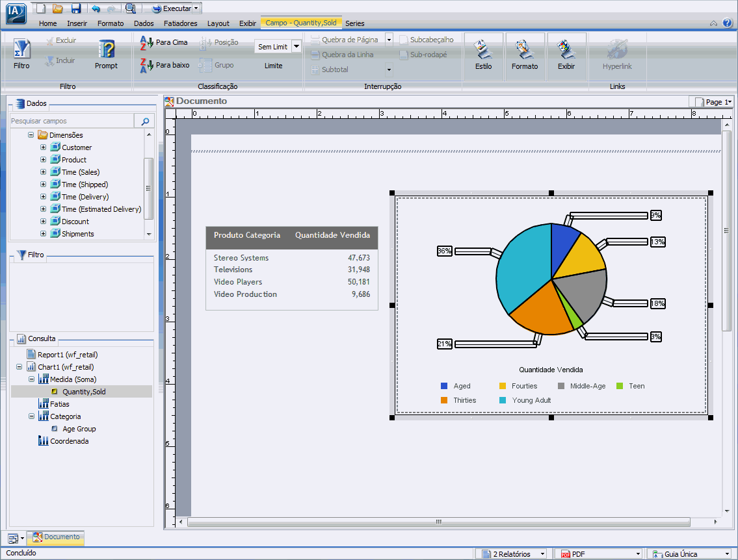738x560 pixels.
Task: Open the Series tab
Action: click(355, 23)
